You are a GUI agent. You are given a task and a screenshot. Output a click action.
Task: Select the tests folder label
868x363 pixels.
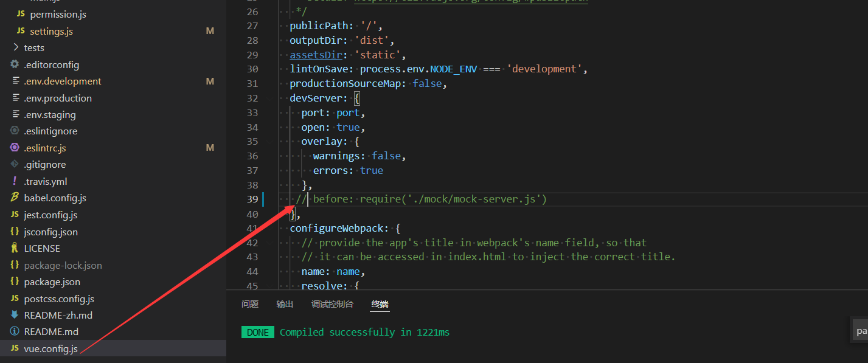point(34,47)
